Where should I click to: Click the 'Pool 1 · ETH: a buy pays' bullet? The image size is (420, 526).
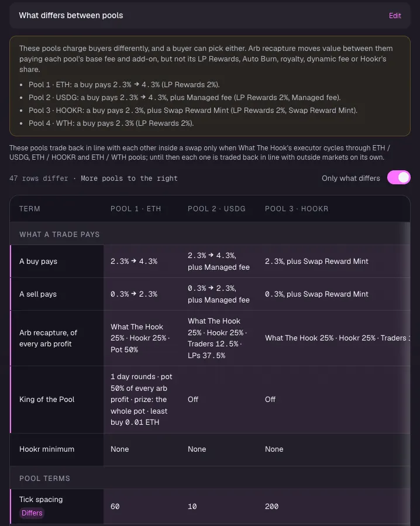[x=124, y=84]
